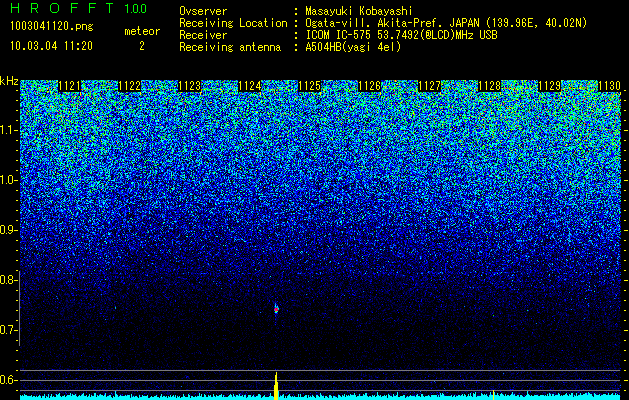
Task: Click the 1121 time marker
Action: pos(69,86)
